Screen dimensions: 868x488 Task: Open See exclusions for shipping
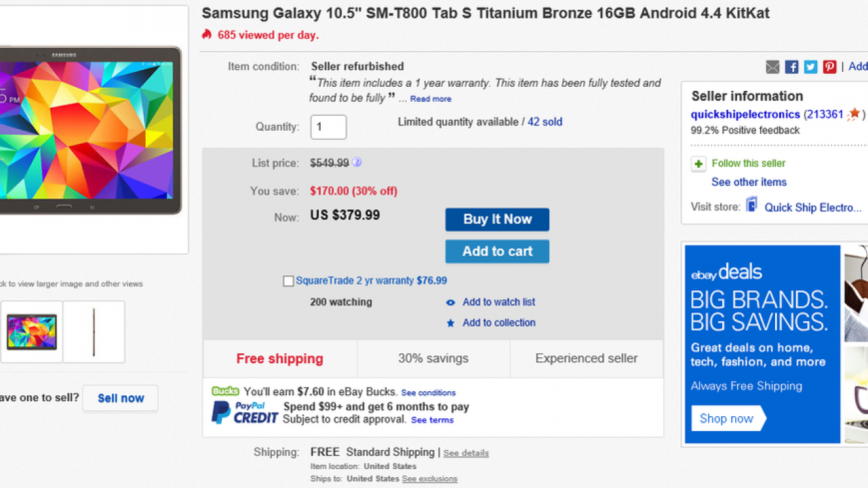click(x=429, y=479)
